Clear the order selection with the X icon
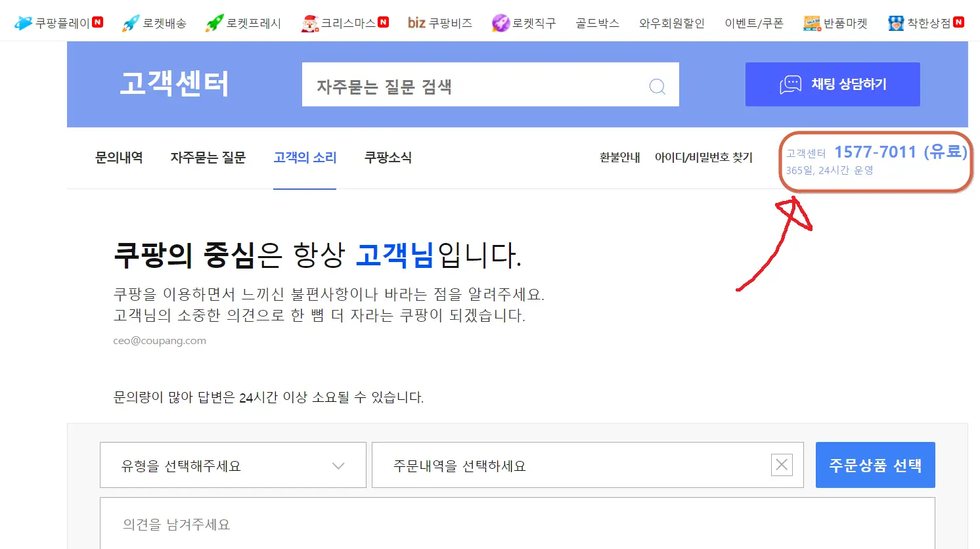980x549 pixels. click(x=781, y=465)
